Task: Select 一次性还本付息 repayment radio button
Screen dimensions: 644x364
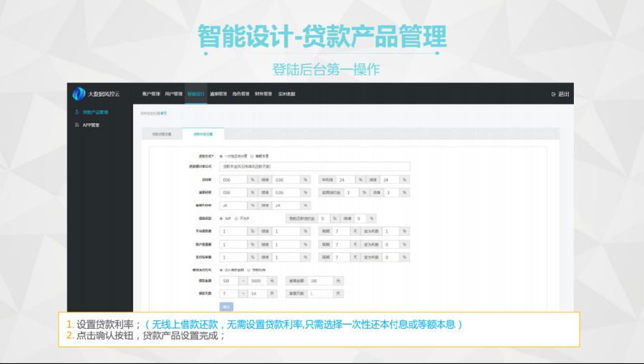Action: coord(221,155)
